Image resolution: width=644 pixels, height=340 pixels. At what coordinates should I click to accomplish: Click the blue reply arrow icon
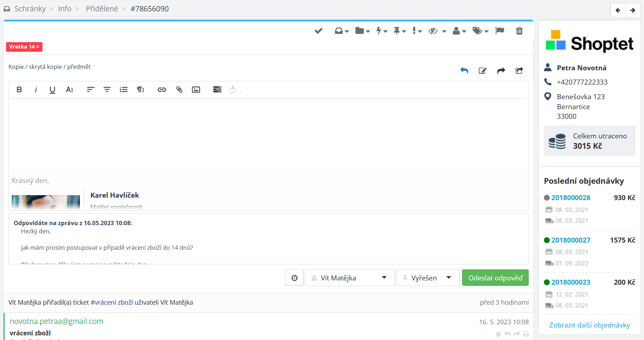[464, 71]
